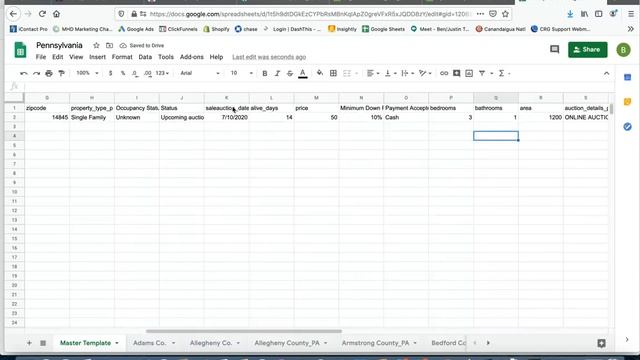Insert a chart icon
The width and height of the screenshot is (640, 360).
(469, 73)
